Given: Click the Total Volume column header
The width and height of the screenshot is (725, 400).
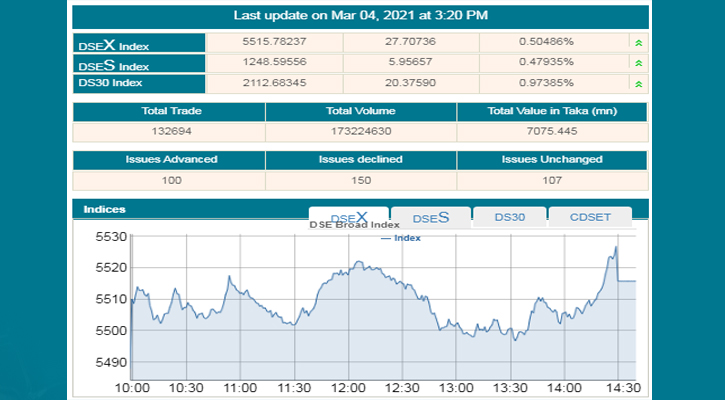Looking at the screenshot, I should [x=360, y=112].
